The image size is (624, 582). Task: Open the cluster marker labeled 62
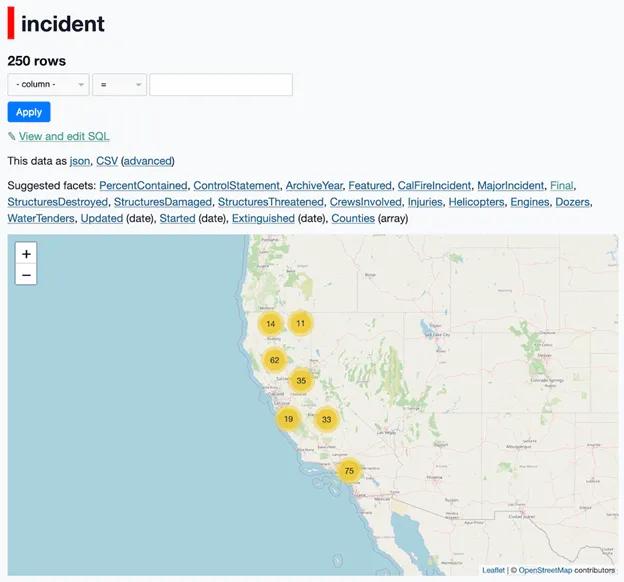click(274, 360)
